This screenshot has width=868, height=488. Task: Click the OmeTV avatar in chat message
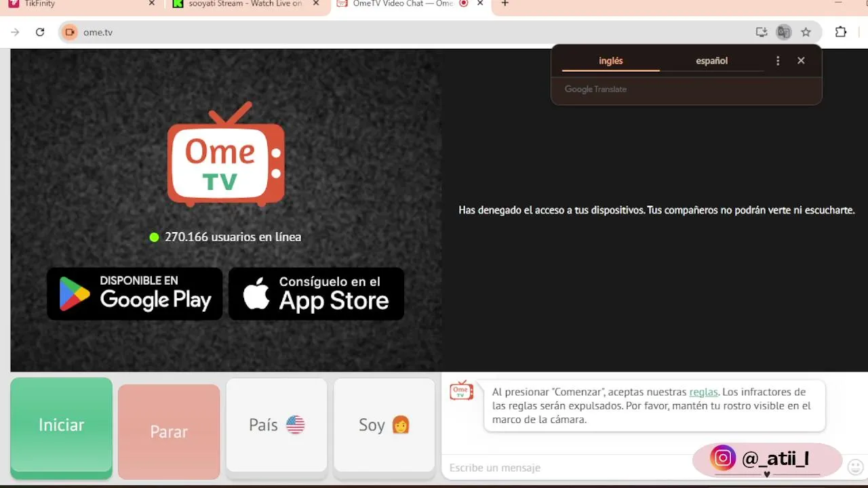coord(462,390)
